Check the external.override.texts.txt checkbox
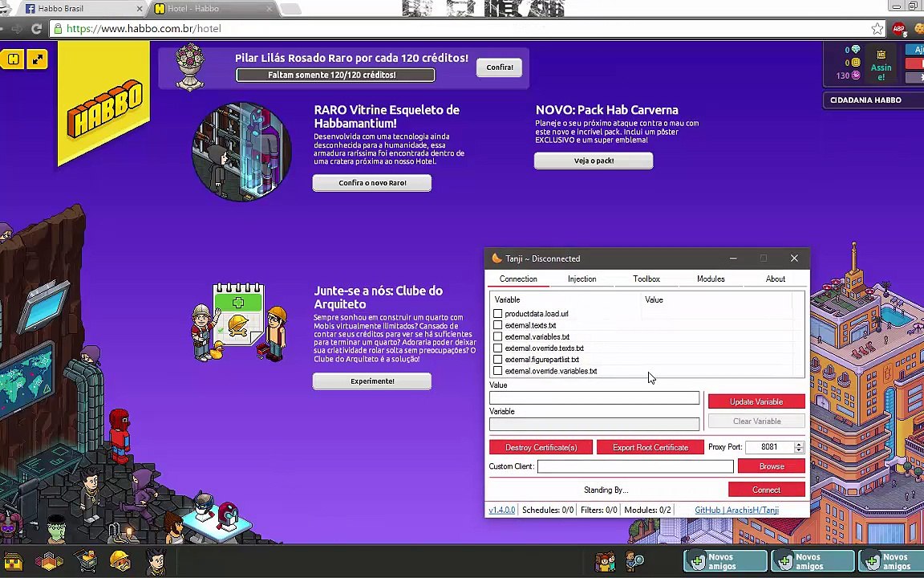The width and height of the screenshot is (924, 578). click(x=498, y=348)
